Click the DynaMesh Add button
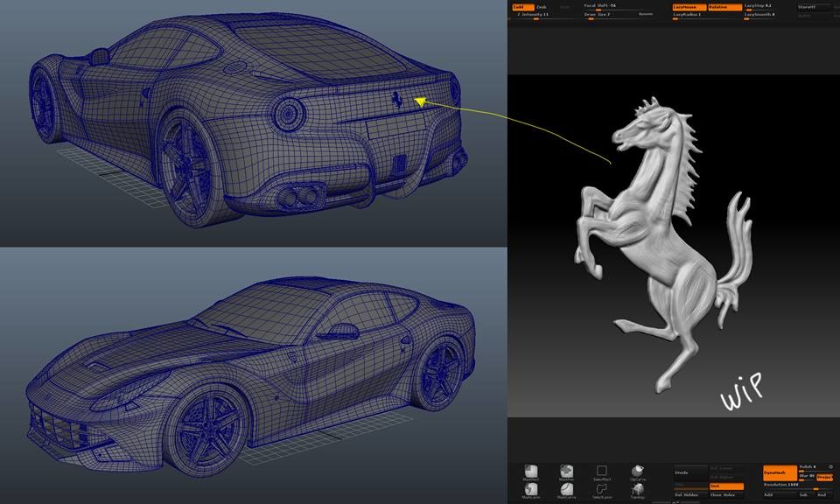 (x=780, y=495)
